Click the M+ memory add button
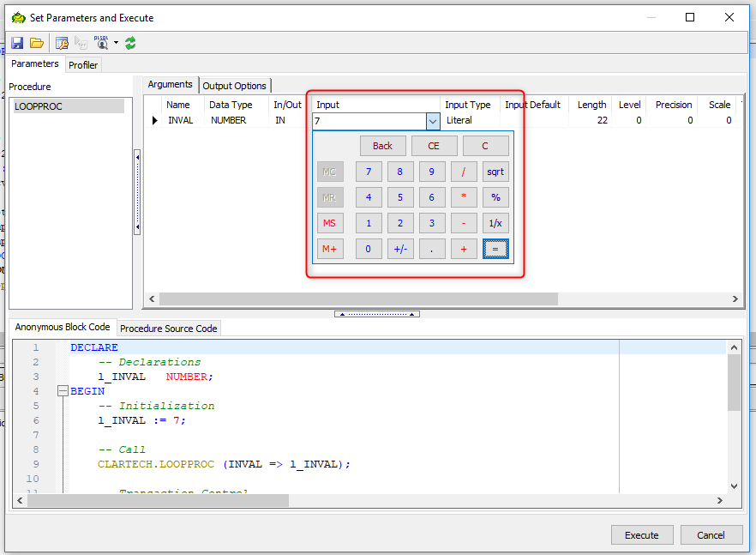The image size is (756, 555). tap(330, 249)
